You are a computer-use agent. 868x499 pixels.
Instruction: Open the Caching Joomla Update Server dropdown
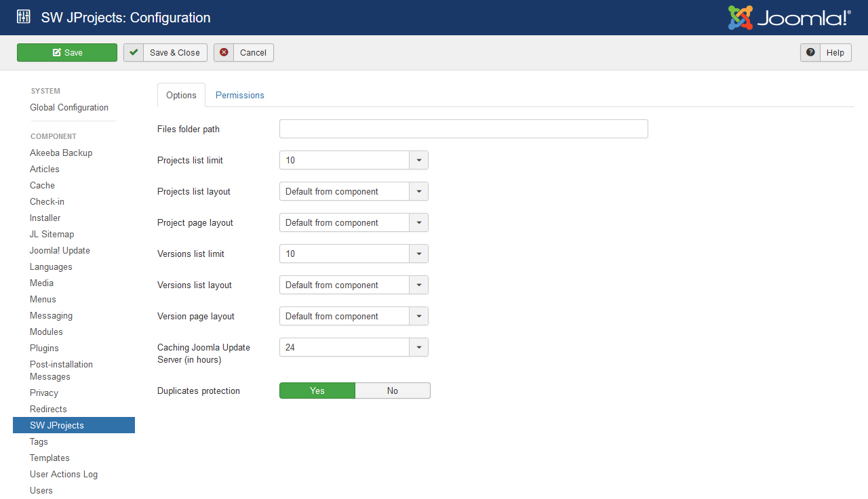pyautogui.click(x=354, y=347)
